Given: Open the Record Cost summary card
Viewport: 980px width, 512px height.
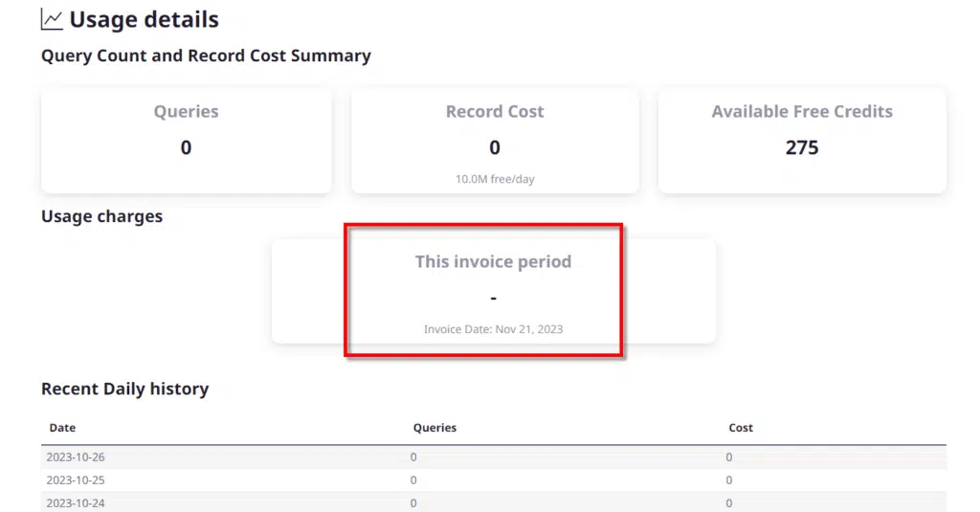Looking at the screenshot, I should [495, 140].
